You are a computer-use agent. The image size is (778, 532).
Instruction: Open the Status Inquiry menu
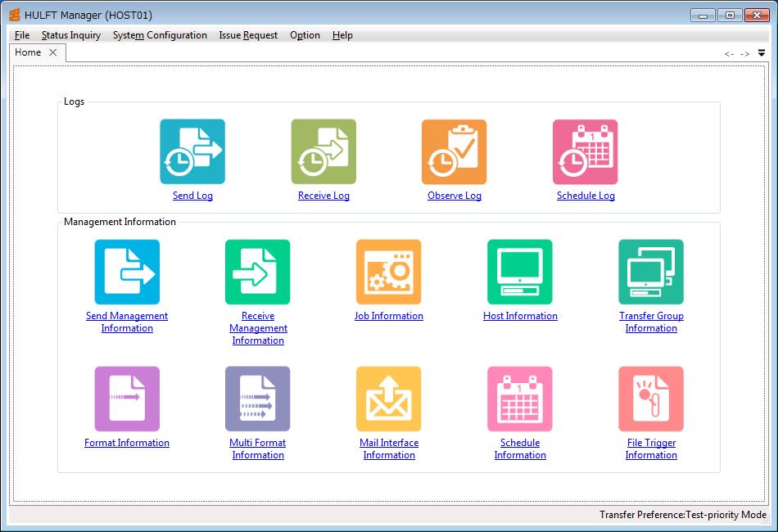tap(71, 35)
